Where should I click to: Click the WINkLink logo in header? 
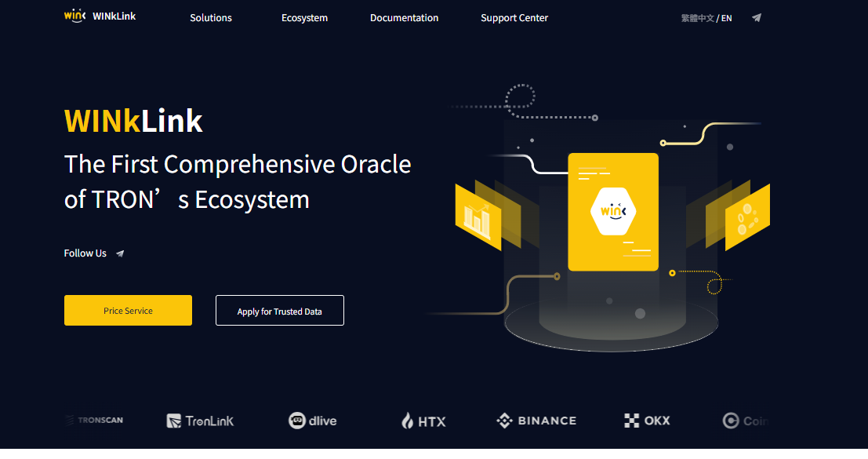pyautogui.click(x=100, y=16)
